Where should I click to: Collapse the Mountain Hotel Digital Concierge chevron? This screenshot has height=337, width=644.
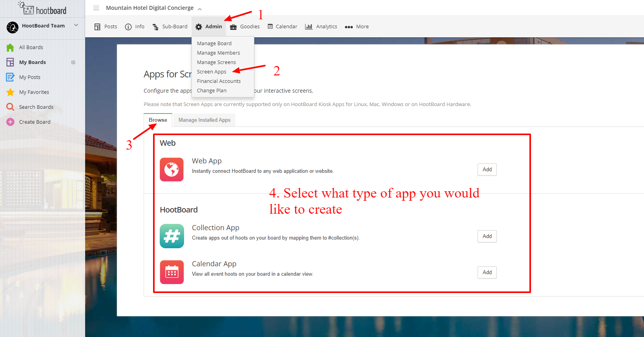point(200,9)
